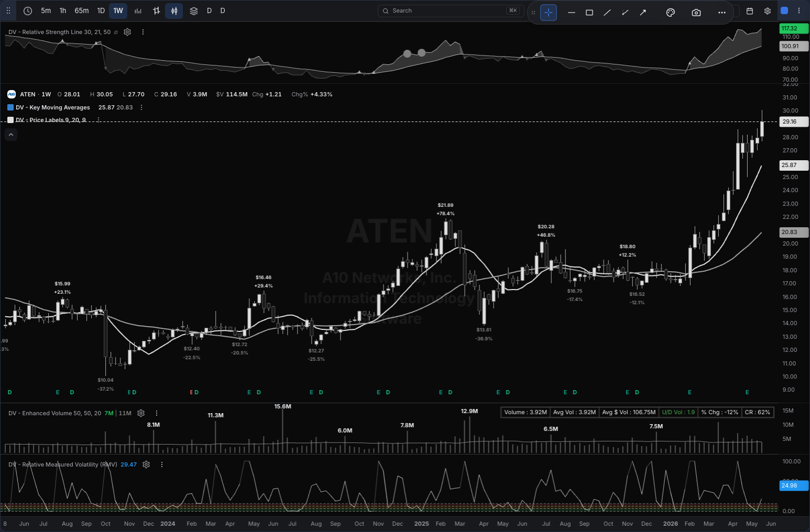This screenshot has height=532, width=810.
Task: Open Enhanced Volume more-options menu
Action: coord(157,413)
